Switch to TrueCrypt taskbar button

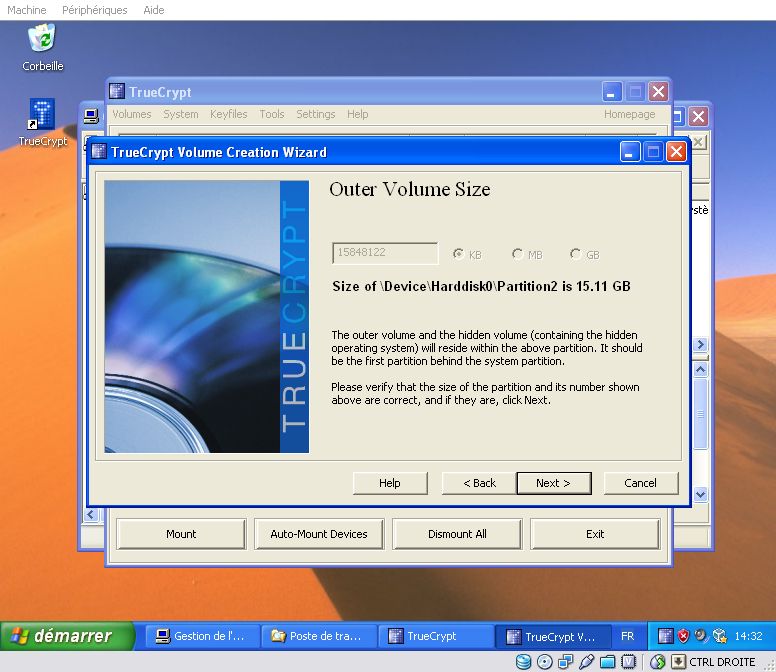pyautogui.click(x=436, y=636)
